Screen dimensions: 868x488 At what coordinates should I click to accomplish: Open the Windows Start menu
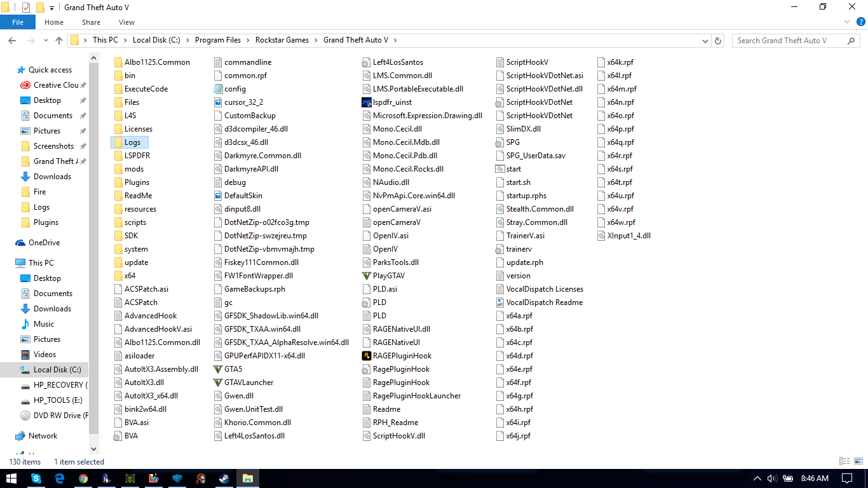(11, 478)
